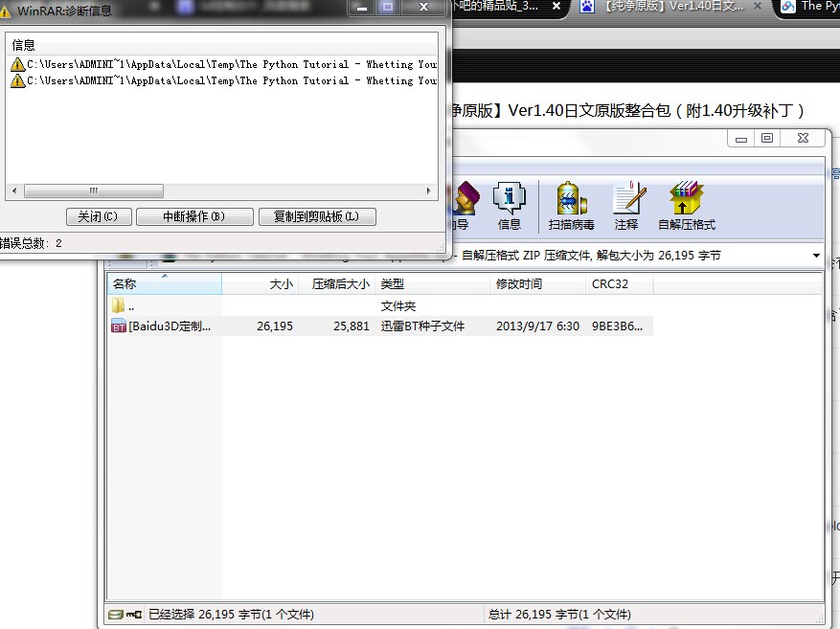Sort by 名称 column header

(x=165, y=283)
